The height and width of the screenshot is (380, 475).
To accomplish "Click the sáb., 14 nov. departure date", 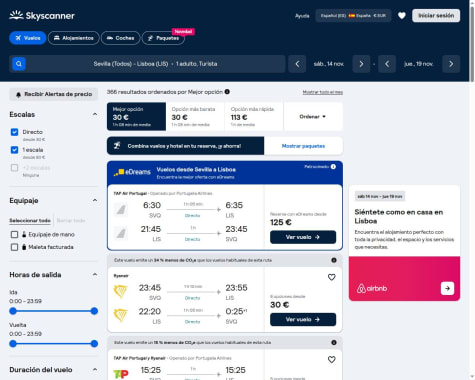I will pyautogui.click(x=329, y=64).
